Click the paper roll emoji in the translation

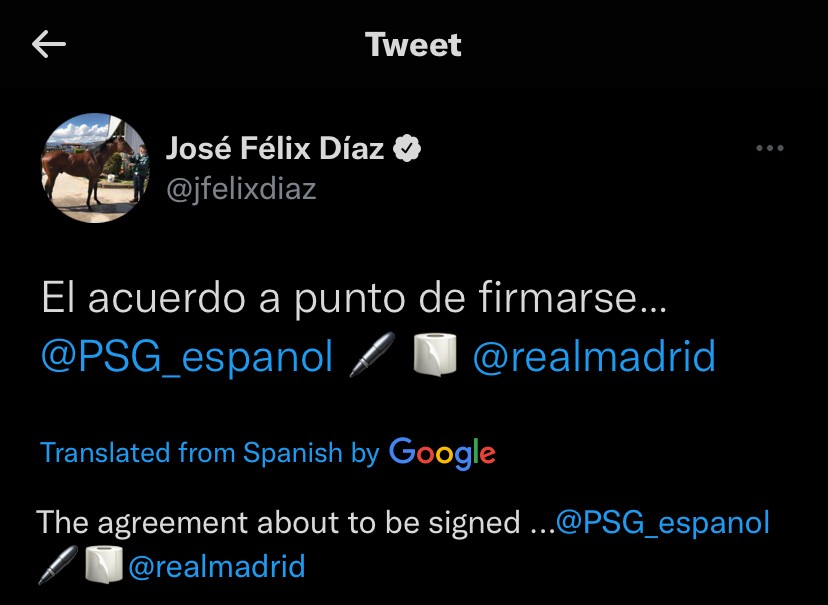click(x=104, y=567)
